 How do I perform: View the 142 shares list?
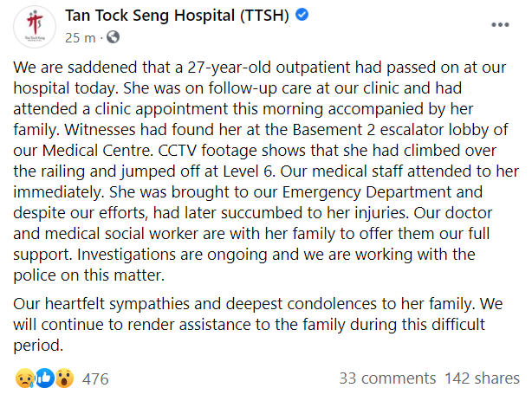(481, 378)
